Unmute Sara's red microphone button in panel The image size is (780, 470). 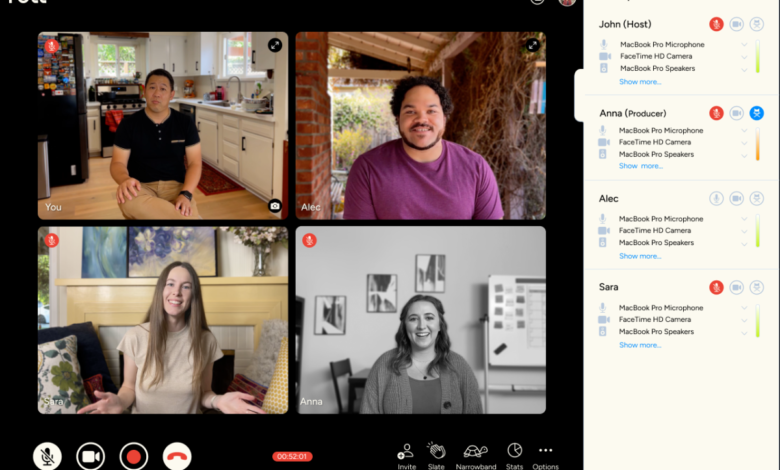coord(716,287)
